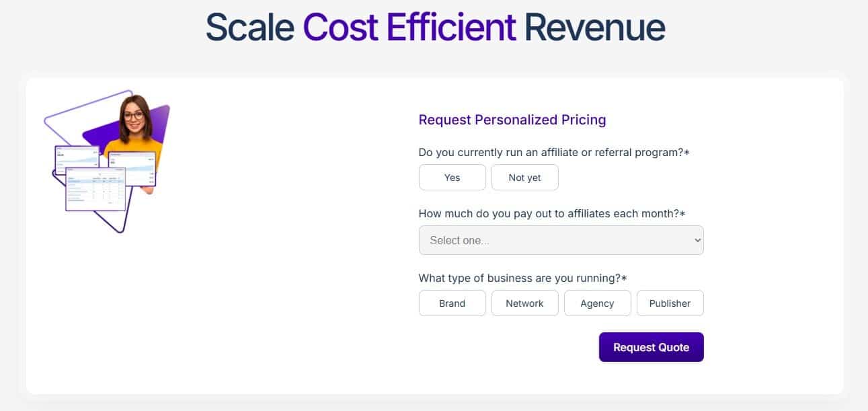Click the "Request Personalized Pricing" heading
Screen dimensions: 868x411
(x=512, y=120)
